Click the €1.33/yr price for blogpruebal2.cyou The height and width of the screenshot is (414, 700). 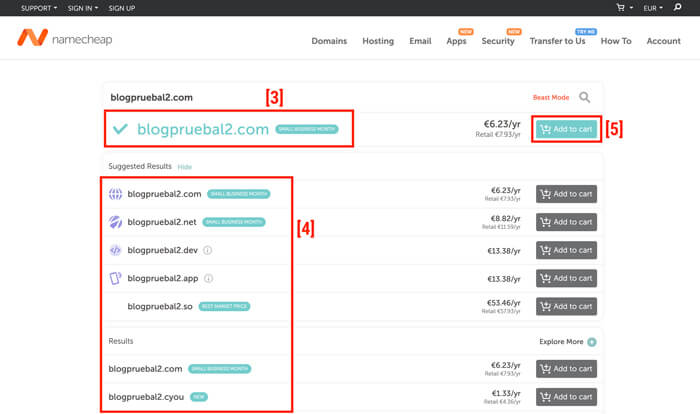[x=506, y=393]
